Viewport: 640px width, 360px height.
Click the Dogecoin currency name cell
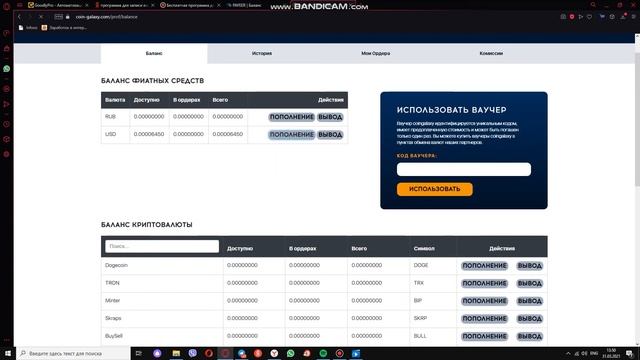[116, 265]
